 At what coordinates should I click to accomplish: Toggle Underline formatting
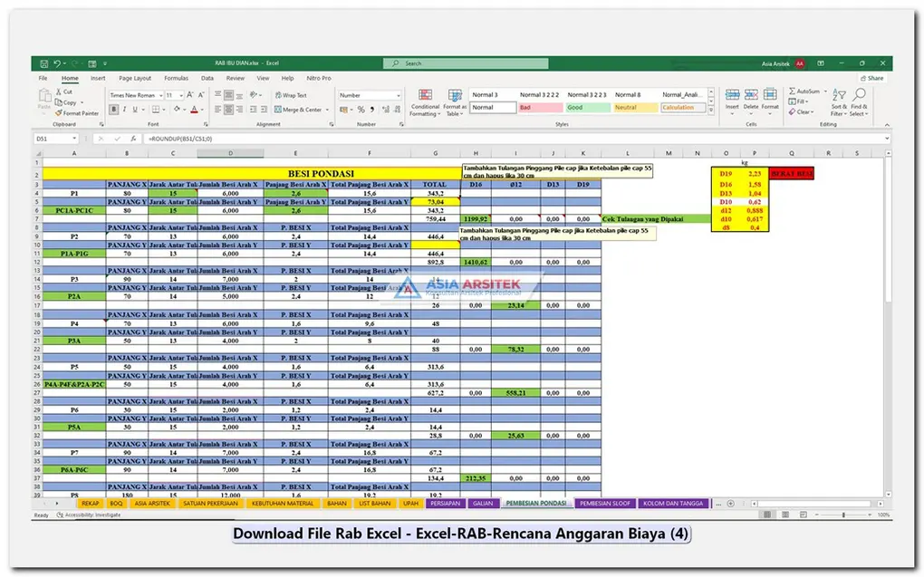(135, 110)
